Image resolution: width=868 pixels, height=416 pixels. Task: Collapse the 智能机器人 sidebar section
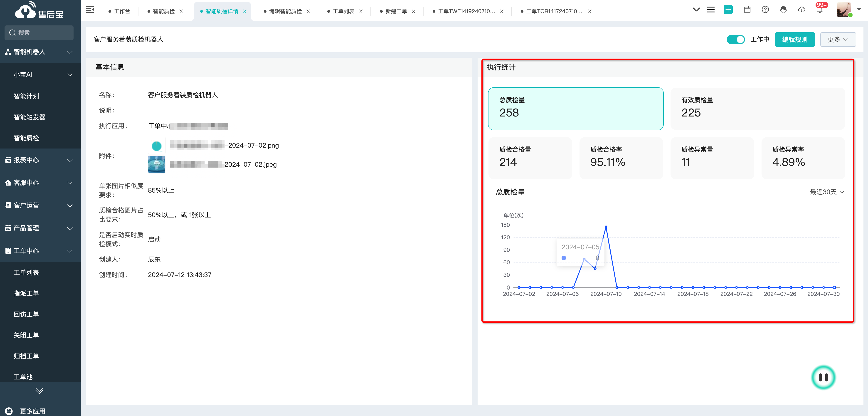[x=40, y=52]
